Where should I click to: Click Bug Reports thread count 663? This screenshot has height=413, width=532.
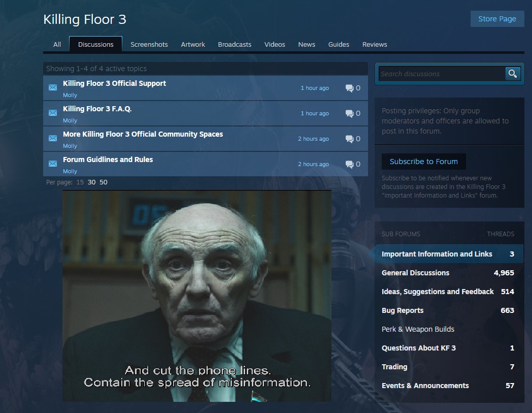coord(507,310)
